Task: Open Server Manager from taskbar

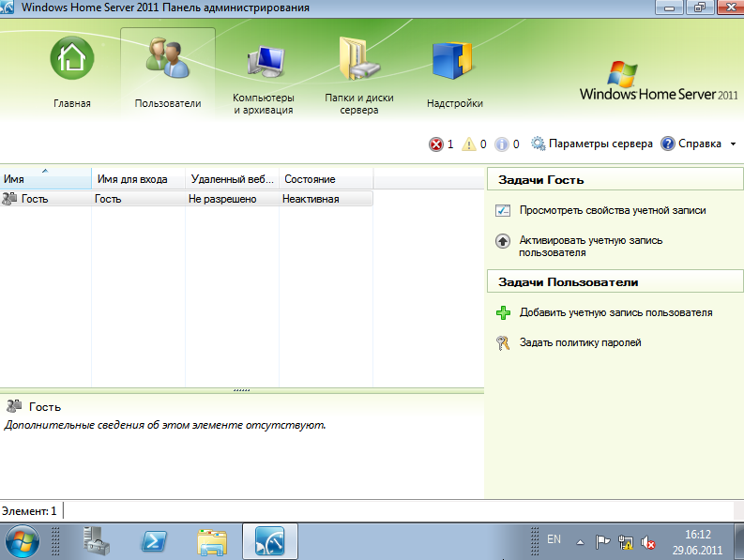Action: [x=97, y=541]
